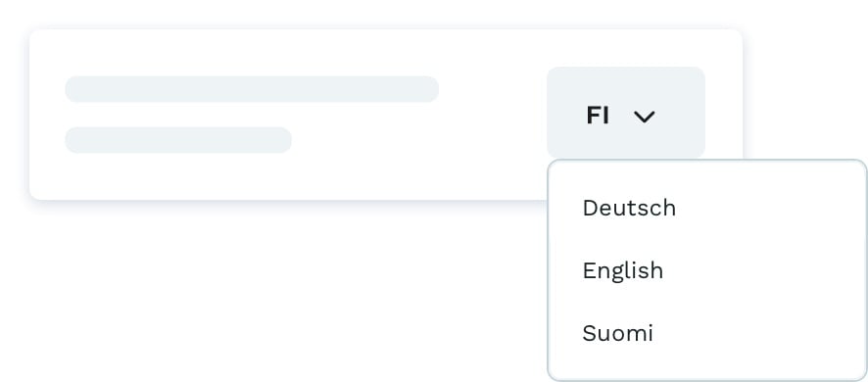Click the long gray placeholder bar
Image resolution: width=868 pixels, height=382 pixels.
tap(252, 89)
